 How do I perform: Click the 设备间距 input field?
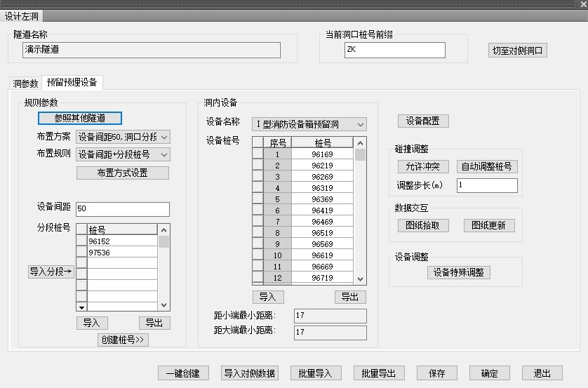click(x=123, y=209)
